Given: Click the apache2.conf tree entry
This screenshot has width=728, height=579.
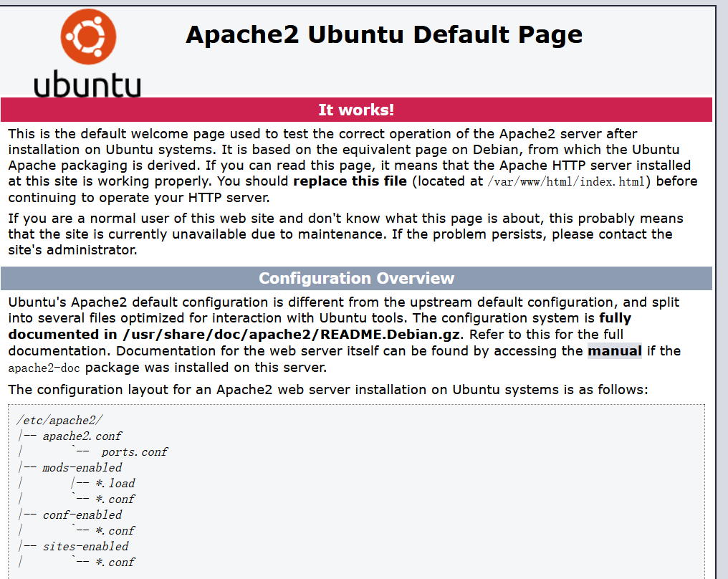Looking at the screenshot, I should coord(82,436).
